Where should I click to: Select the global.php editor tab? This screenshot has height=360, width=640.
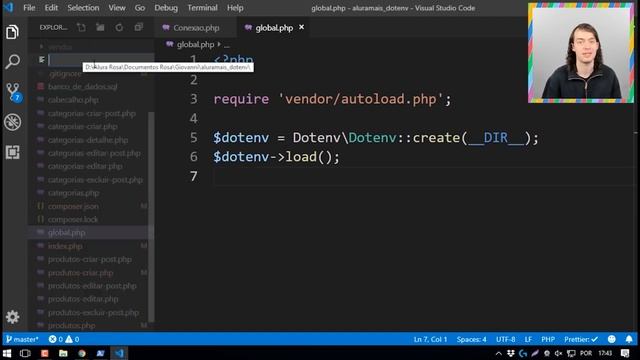coord(274,28)
